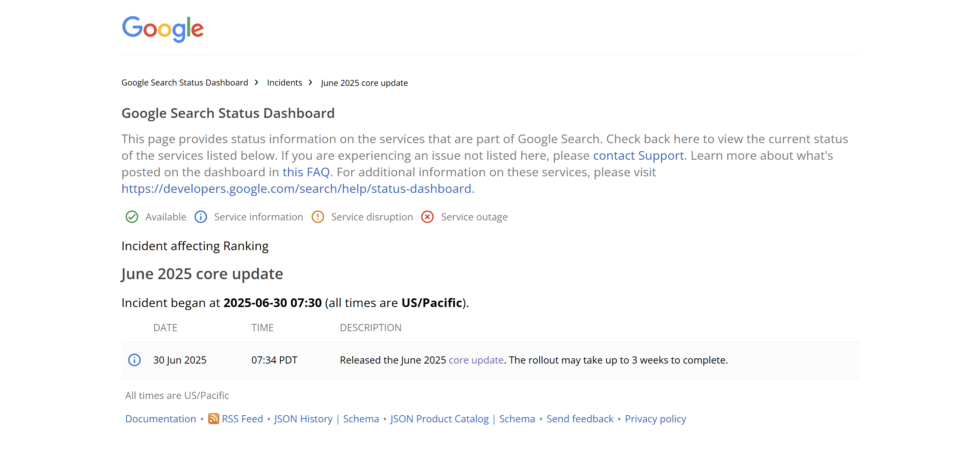Click the chevron after Incidents breadcrumb
This screenshot has width=980, height=457.
coord(311,83)
